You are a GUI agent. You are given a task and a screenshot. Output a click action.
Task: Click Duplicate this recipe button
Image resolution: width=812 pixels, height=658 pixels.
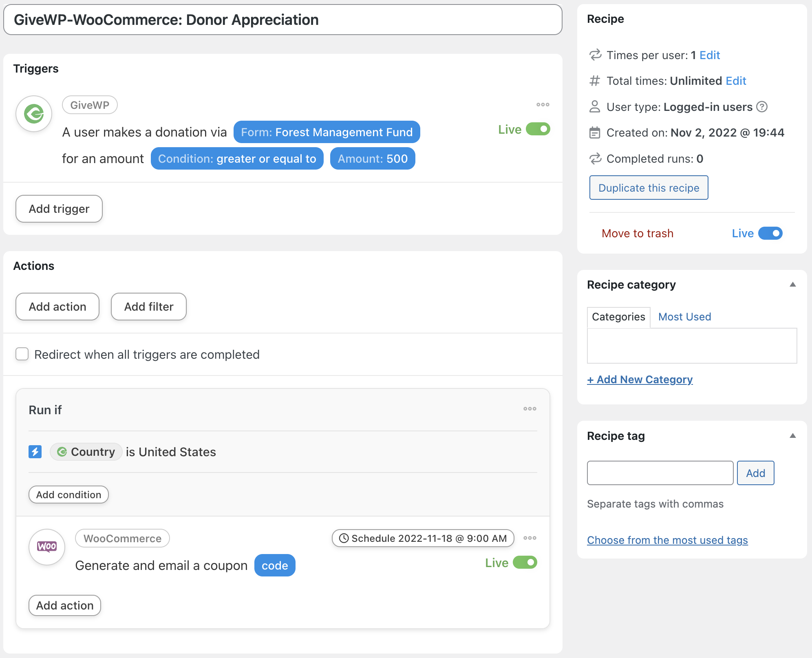[649, 188]
